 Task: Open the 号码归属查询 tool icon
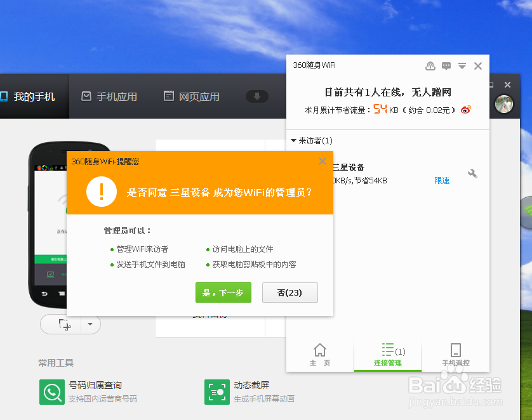pyautogui.click(x=52, y=392)
